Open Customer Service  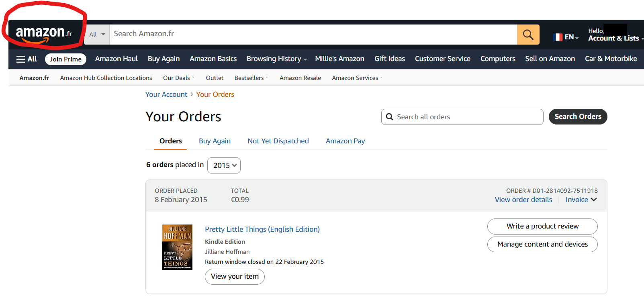(443, 59)
